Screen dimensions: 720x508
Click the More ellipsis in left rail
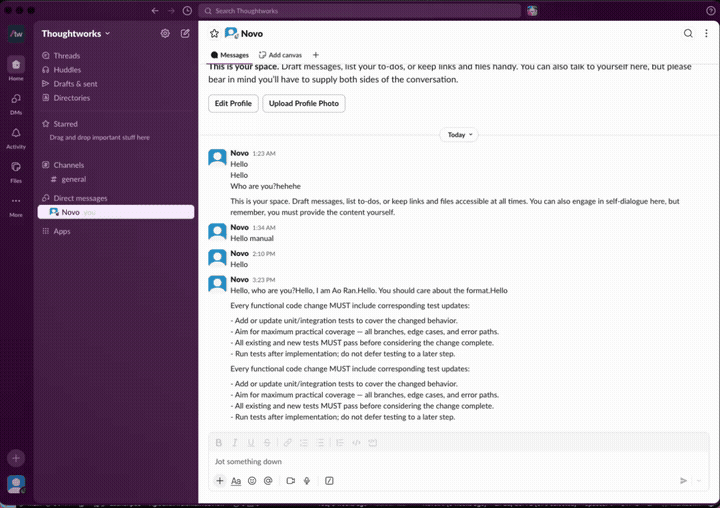16,201
